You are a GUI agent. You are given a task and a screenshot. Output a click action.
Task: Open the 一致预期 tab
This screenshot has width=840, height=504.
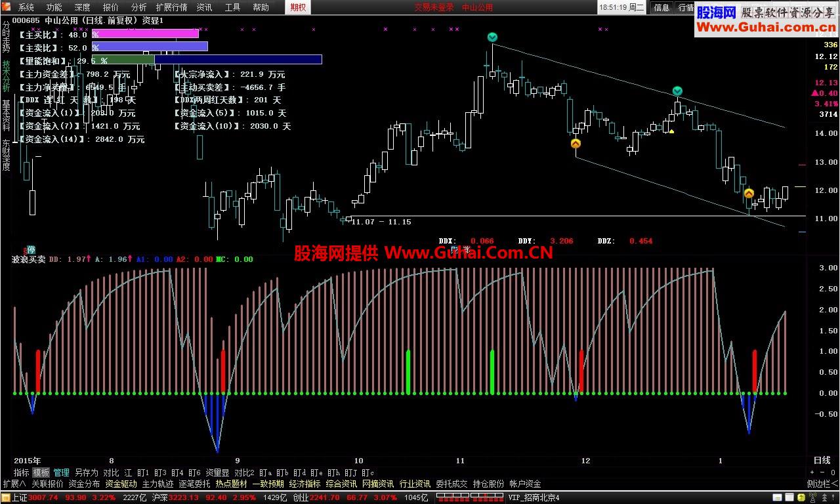tap(268, 484)
